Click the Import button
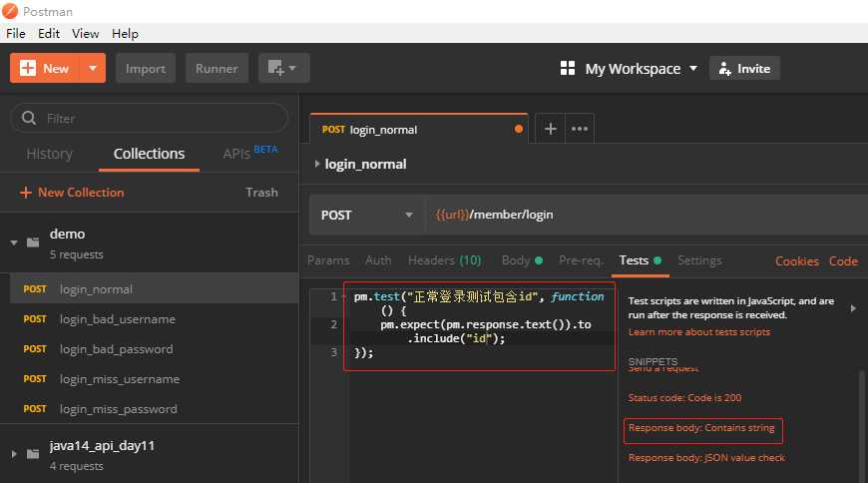Viewport: 868px width, 483px height. pos(146,68)
